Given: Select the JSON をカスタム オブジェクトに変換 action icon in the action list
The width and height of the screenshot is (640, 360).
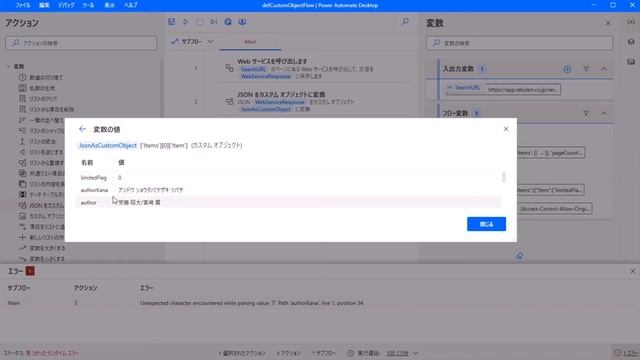Looking at the screenshot, I should (22, 205).
